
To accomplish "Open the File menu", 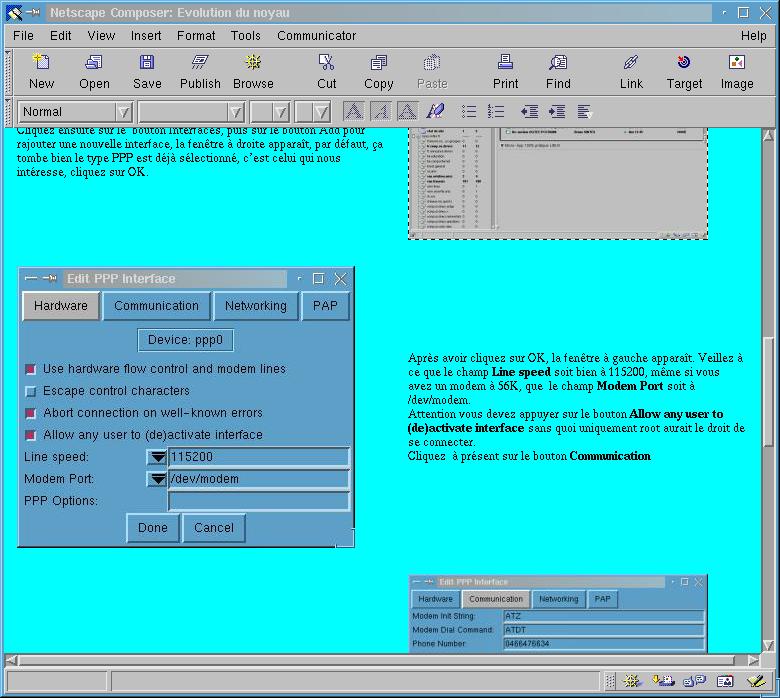I will [x=23, y=36].
